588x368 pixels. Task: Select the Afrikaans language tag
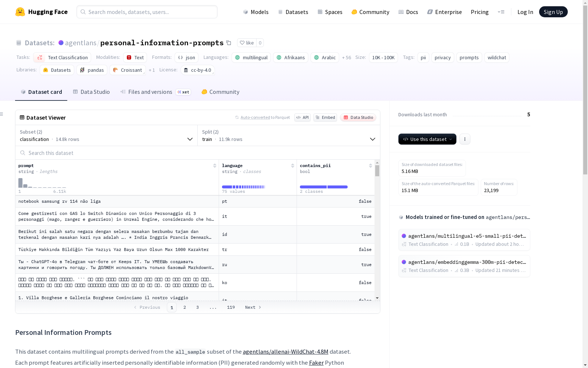[291, 57]
